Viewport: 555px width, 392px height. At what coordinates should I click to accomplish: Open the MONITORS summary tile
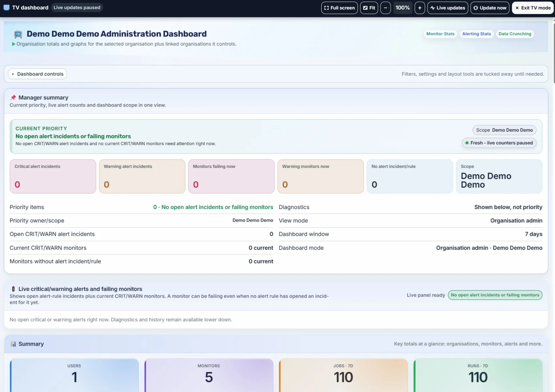tap(209, 375)
